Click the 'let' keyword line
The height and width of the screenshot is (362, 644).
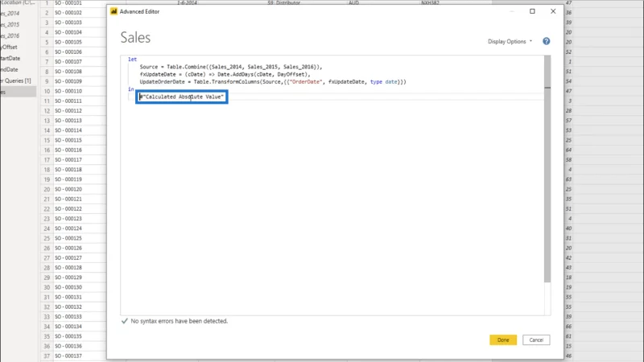click(x=132, y=59)
